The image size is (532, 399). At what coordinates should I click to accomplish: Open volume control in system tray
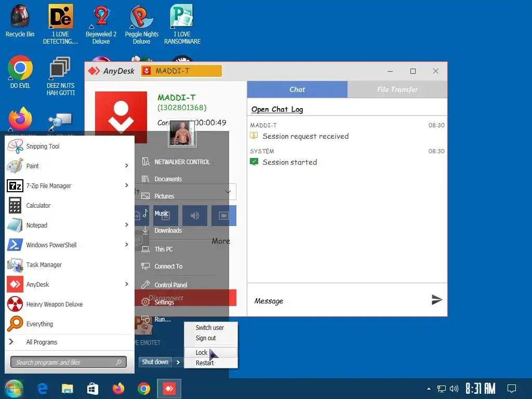pos(454,389)
